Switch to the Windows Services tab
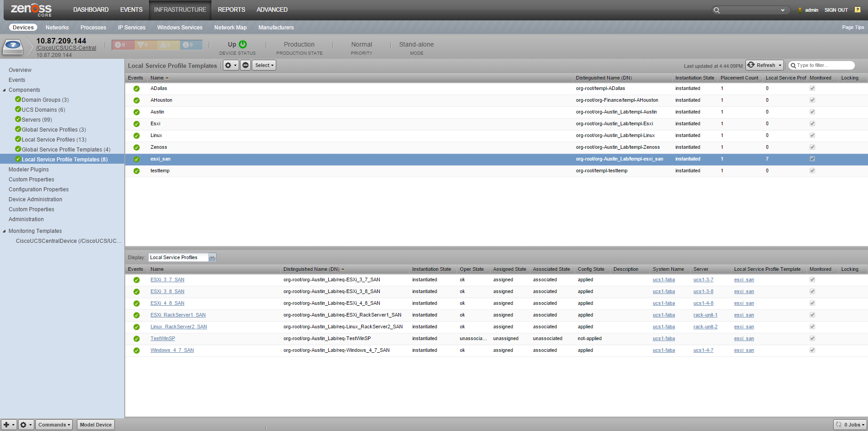The height and width of the screenshot is (431, 868). 180,28
